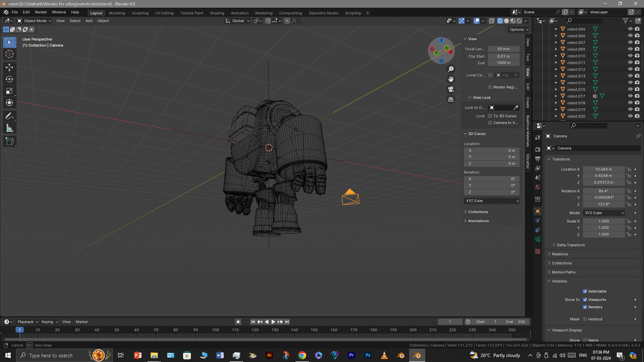Expand Motion Paths panel
This screenshot has height=362, width=644.
coord(563,272)
